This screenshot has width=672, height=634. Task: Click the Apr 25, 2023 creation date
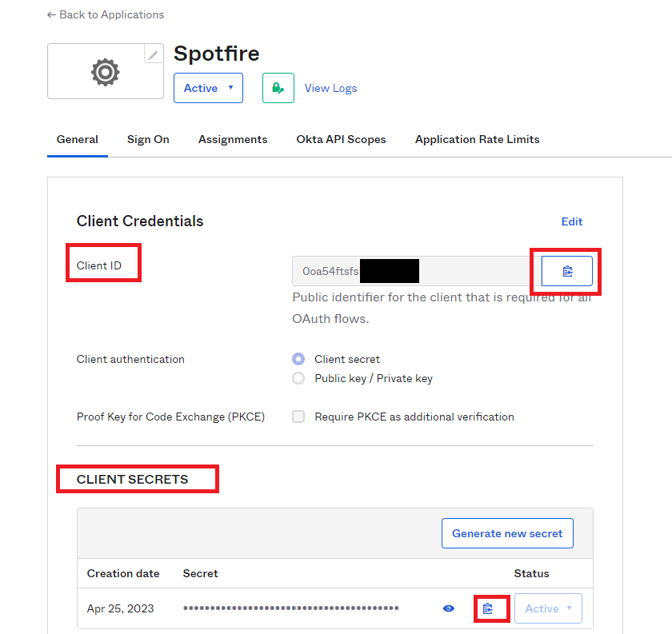pyautogui.click(x=121, y=608)
